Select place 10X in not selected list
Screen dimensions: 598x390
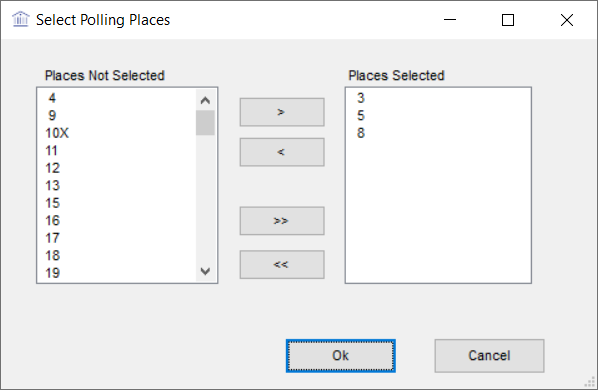[x=120, y=133]
